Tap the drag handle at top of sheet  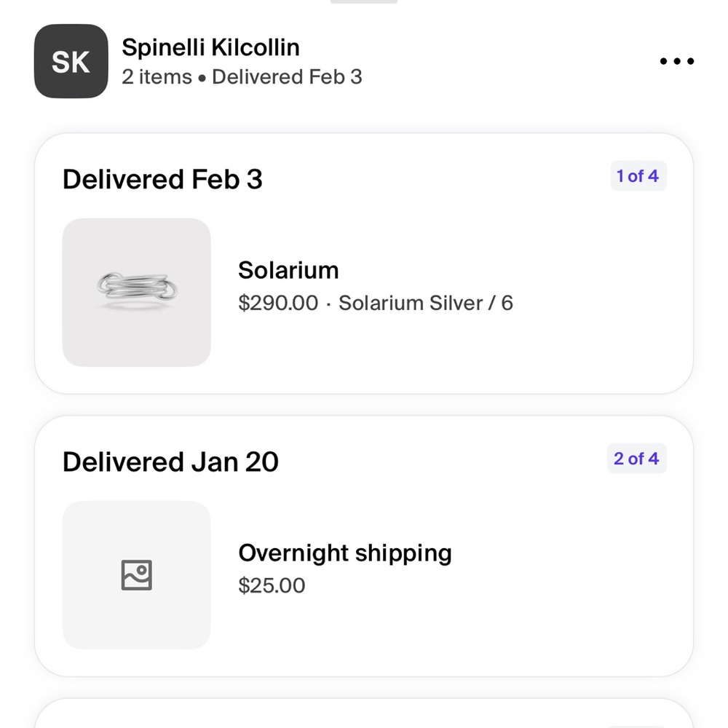tap(364, 1)
